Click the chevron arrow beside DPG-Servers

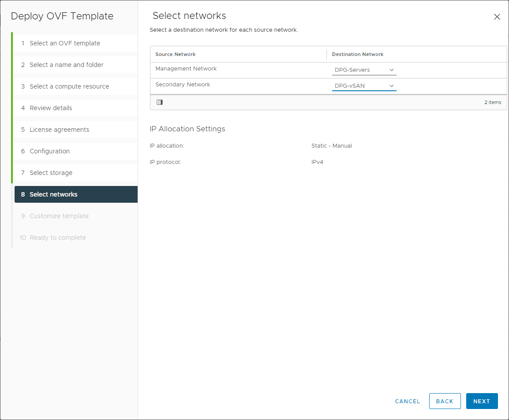pos(392,70)
